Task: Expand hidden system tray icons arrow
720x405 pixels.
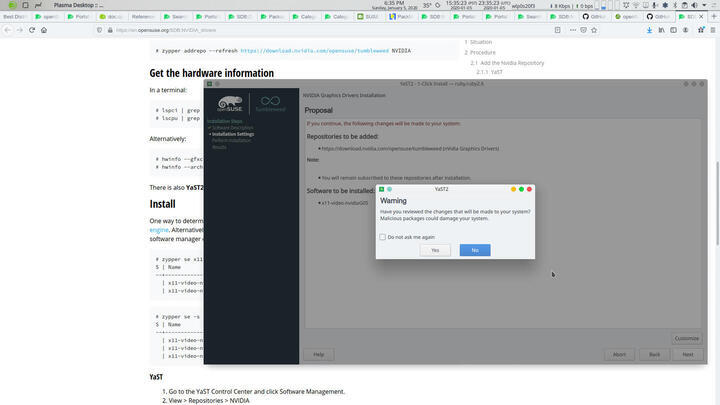Action: (x=704, y=6)
